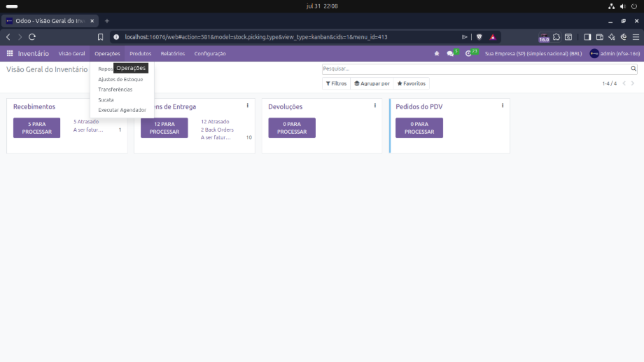Screen dimensions: 644x362
Task: Click the date and time in top bar
Action: click(x=322, y=6)
